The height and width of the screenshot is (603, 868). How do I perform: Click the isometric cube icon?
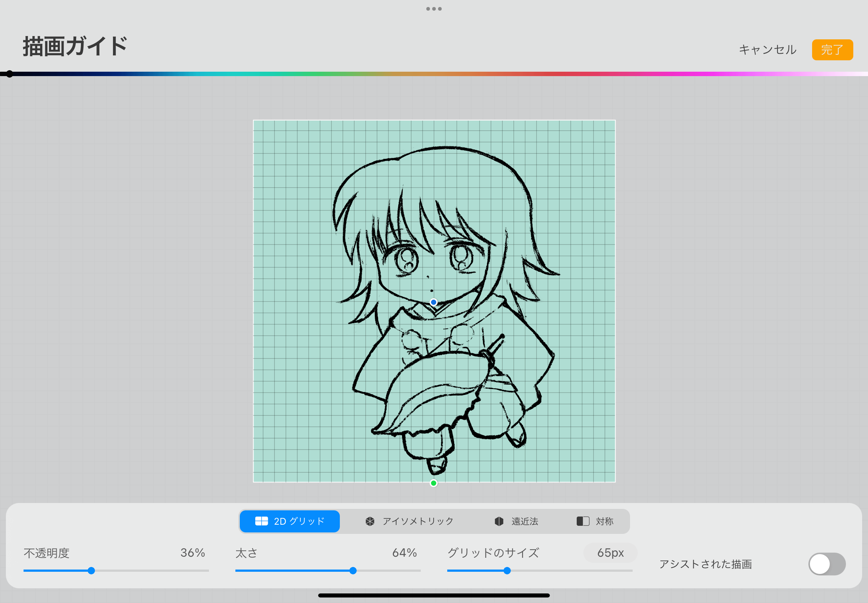click(370, 521)
